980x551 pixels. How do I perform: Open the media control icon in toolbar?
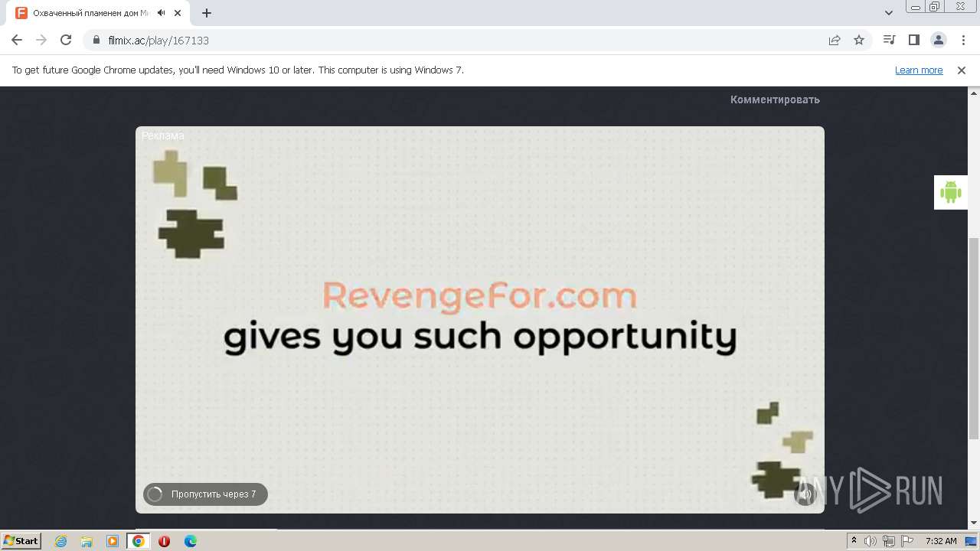click(x=889, y=40)
